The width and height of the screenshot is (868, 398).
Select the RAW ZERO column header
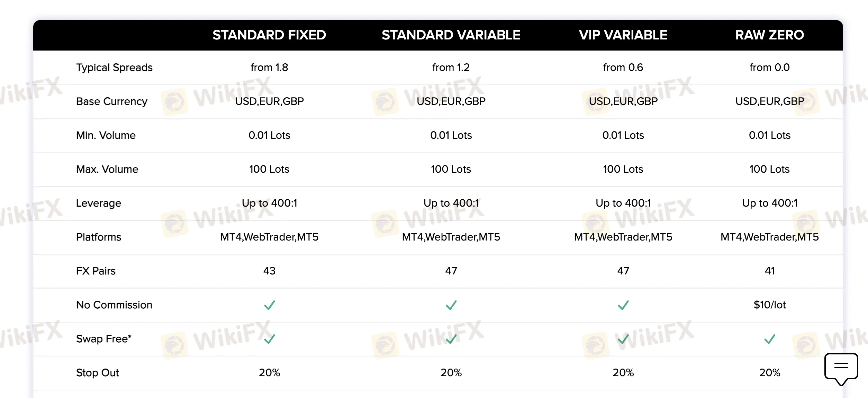[x=770, y=35]
